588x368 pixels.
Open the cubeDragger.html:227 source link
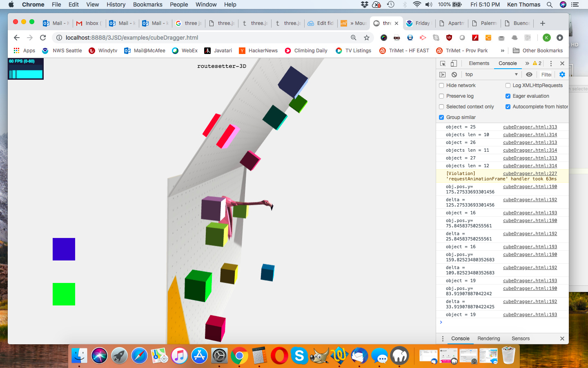tap(530, 173)
